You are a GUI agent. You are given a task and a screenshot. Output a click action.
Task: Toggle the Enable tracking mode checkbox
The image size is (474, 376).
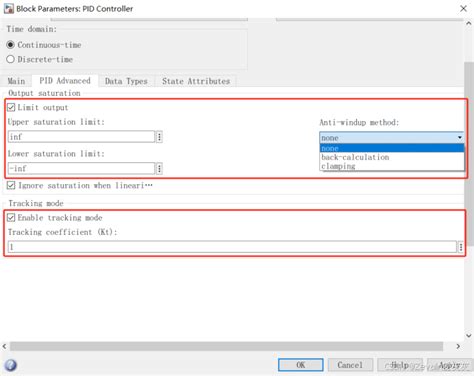[11, 218]
